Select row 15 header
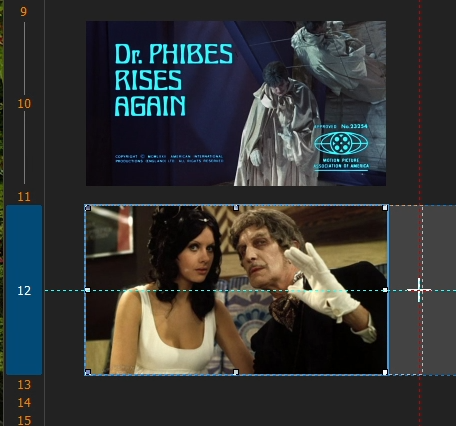Image resolution: width=456 pixels, height=426 pixels. pyautogui.click(x=24, y=420)
